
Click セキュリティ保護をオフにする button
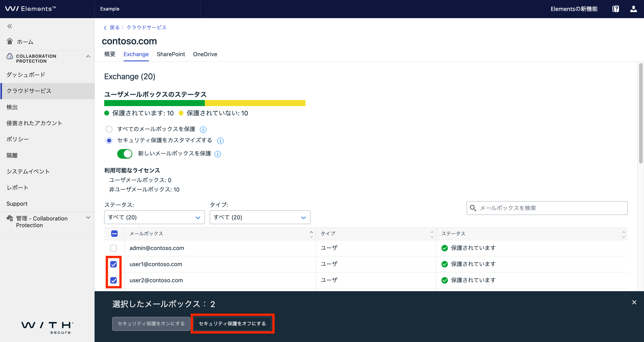click(x=232, y=324)
